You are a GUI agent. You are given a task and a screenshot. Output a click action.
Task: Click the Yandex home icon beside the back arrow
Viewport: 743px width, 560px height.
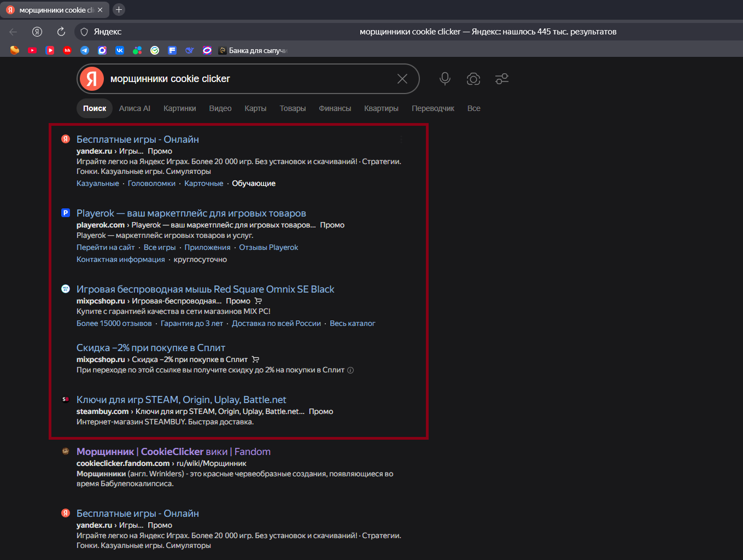(x=37, y=32)
